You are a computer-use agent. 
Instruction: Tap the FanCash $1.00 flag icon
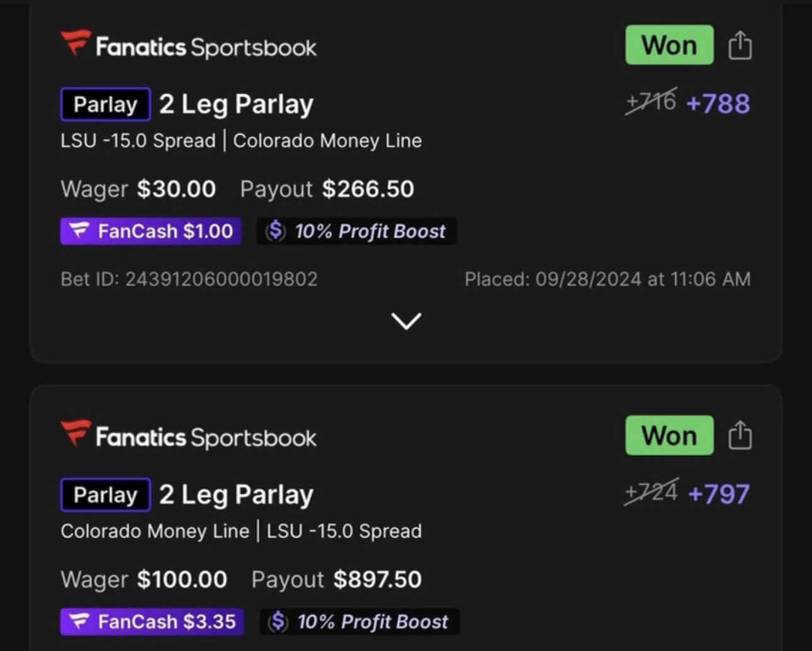[x=79, y=231]
